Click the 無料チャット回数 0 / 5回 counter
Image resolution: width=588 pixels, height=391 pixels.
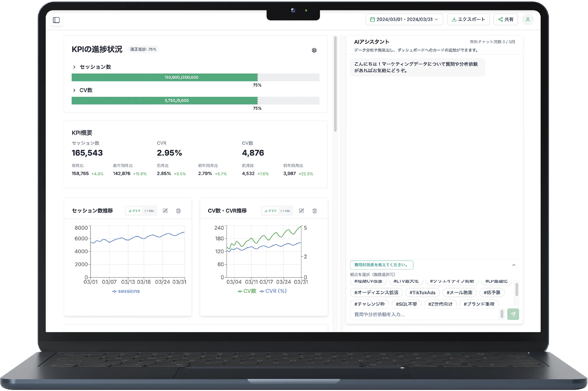pos(492,42)
